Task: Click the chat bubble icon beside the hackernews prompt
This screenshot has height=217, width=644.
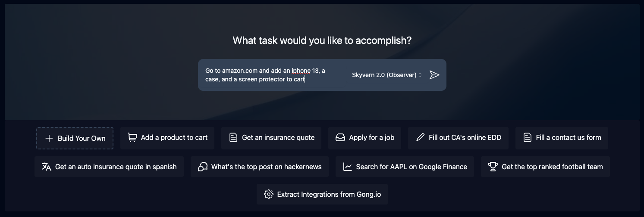Action: click(202, 167)
